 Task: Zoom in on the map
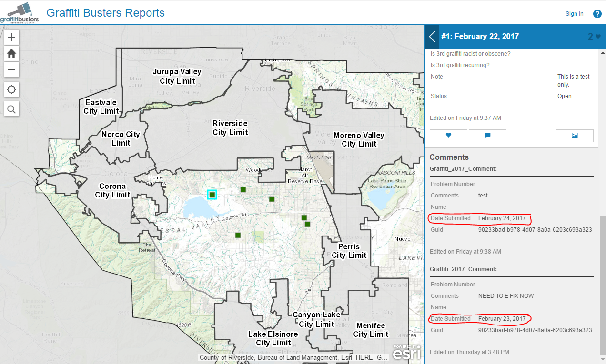(11, 37)
